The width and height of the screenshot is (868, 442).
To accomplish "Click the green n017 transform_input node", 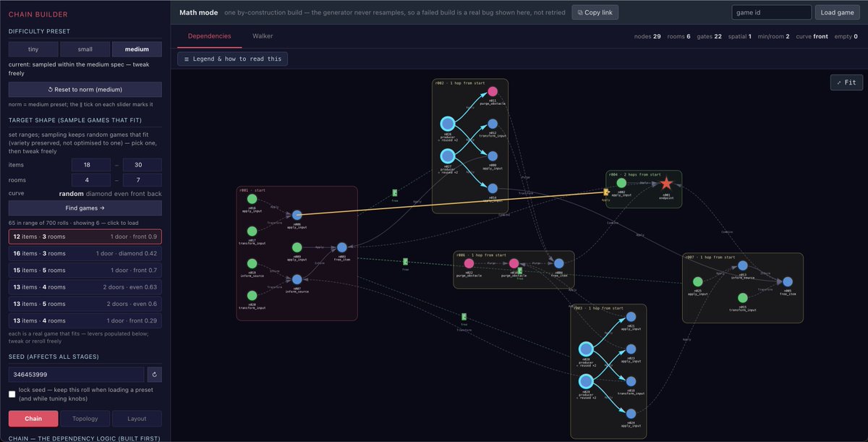I will 252,231.
